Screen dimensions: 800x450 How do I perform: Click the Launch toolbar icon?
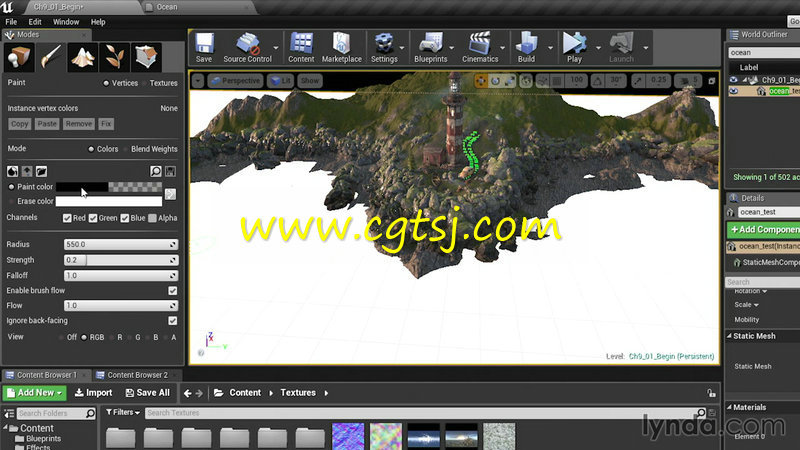621,47
